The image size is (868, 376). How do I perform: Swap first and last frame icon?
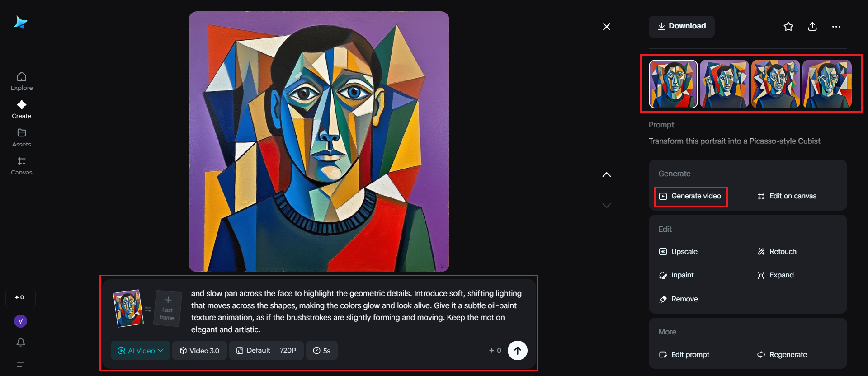click(148, 309)
